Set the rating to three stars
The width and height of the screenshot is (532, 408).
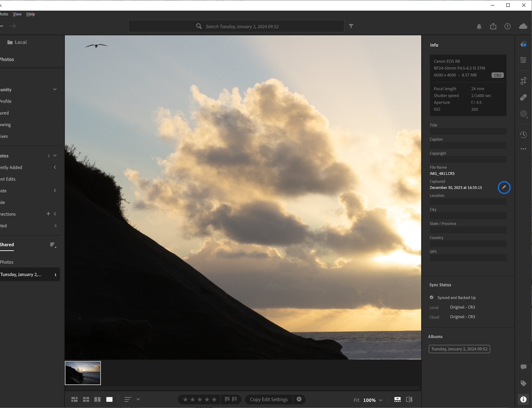[200, 399]
